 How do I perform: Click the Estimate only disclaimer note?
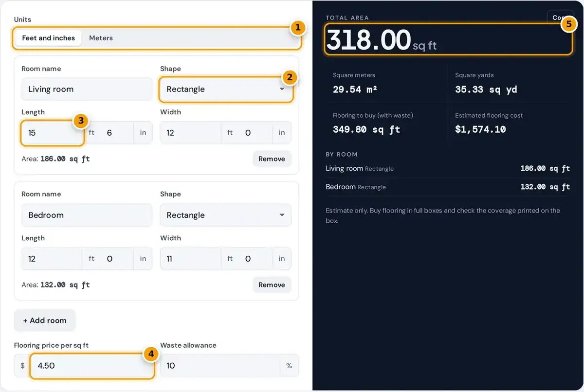click(443, 215)
